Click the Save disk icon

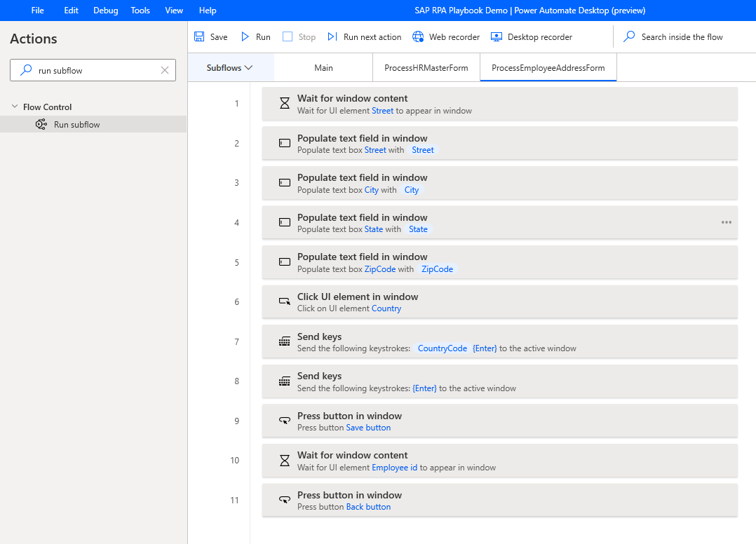[199, 36]
